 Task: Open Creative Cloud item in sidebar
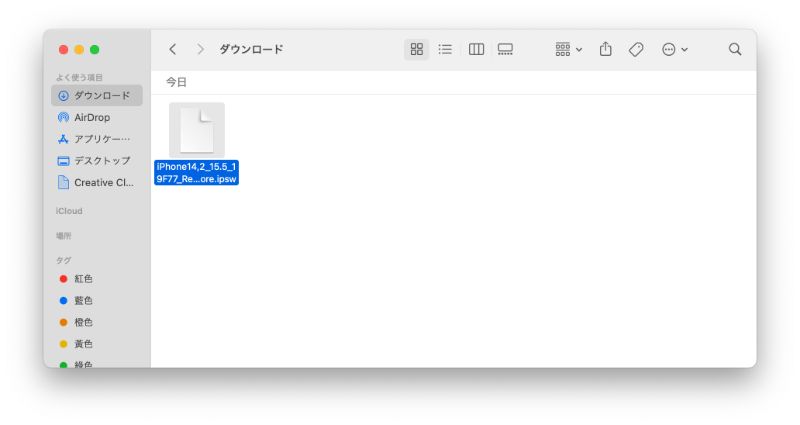[x=97, y=183]
